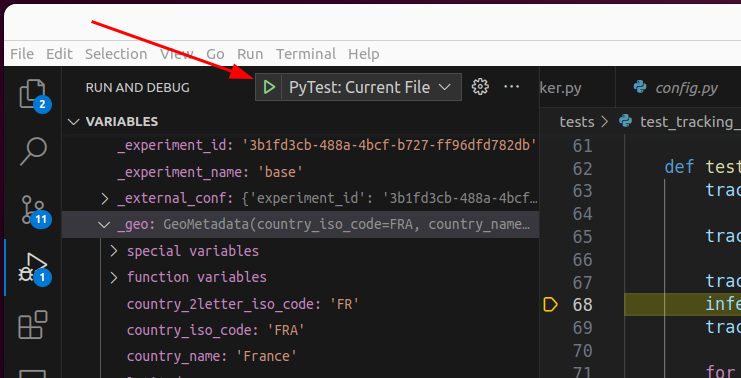This screenshot has height=378, width=741.
Task: Select the _experiment_name 'base' row
Action: tap(301, 172)
